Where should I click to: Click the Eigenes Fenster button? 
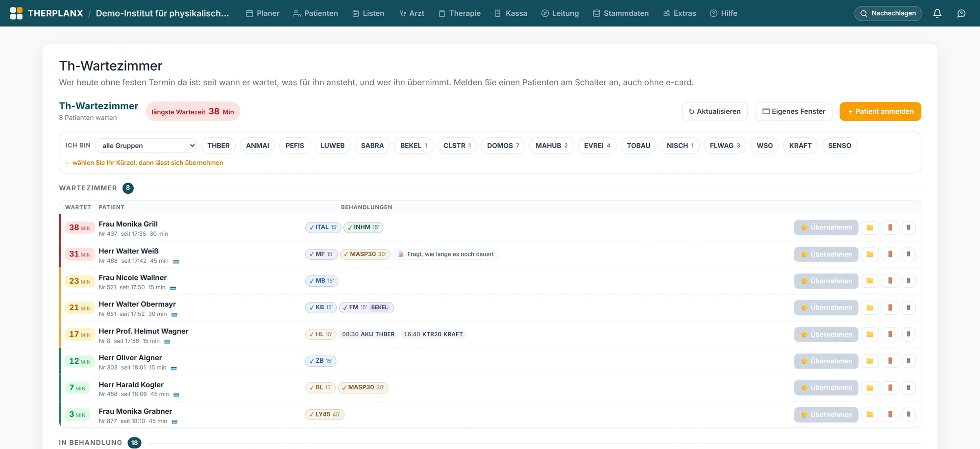coord(794,111)
